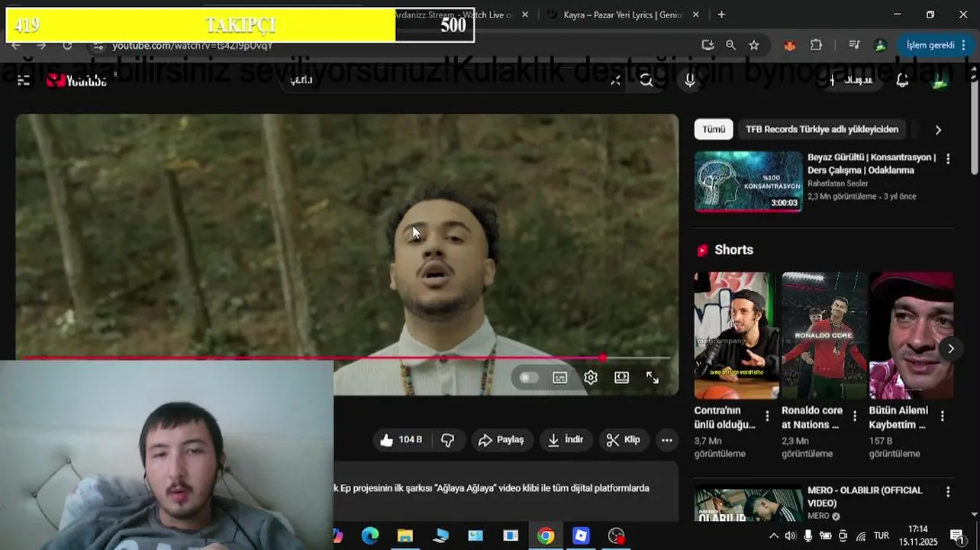Image resolution: width=980 pixels, height=550 pixels.
Task: Toggle subtitles in the video player
Action: pyautogui.click(x=560, y=377)
